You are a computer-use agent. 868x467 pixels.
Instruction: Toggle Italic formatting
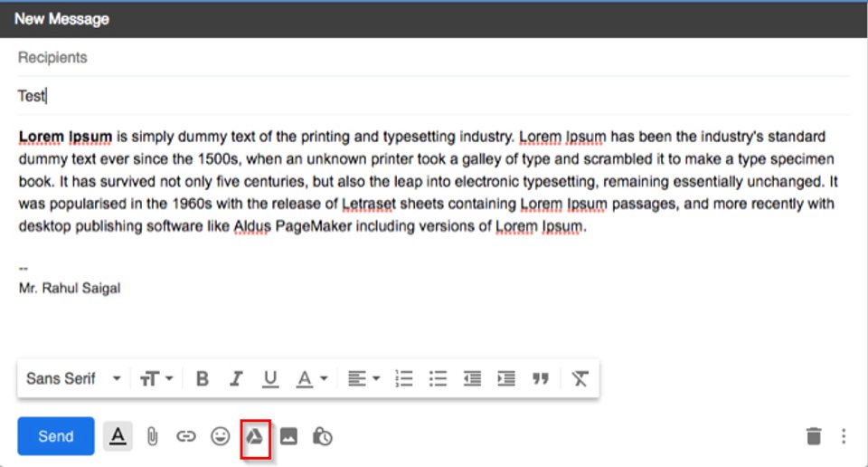click(x=236, y=379)
